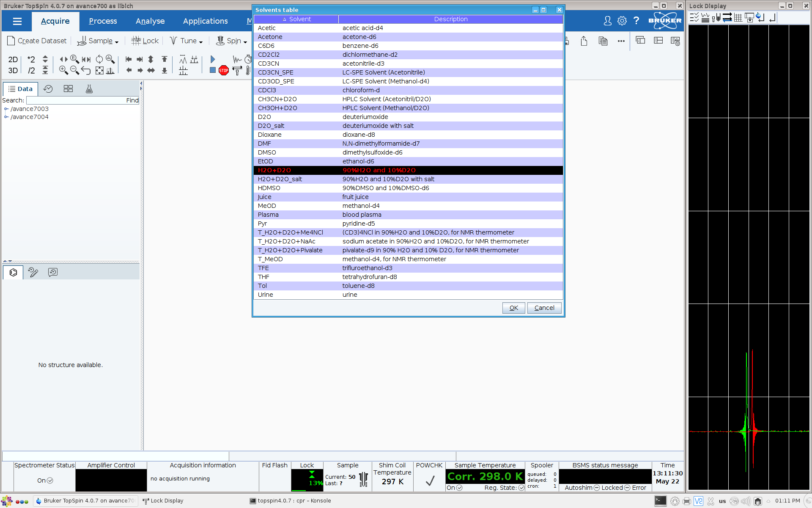Viewport: 812px width, 508px height.
Task: Toggle the Autoshim status indicator
Action: point(597,488)
